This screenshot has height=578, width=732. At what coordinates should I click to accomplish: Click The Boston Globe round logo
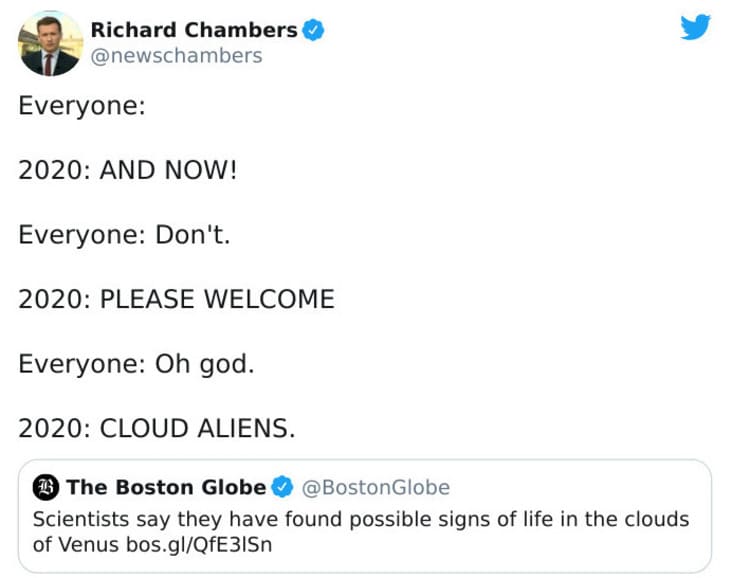coord(45,488)
